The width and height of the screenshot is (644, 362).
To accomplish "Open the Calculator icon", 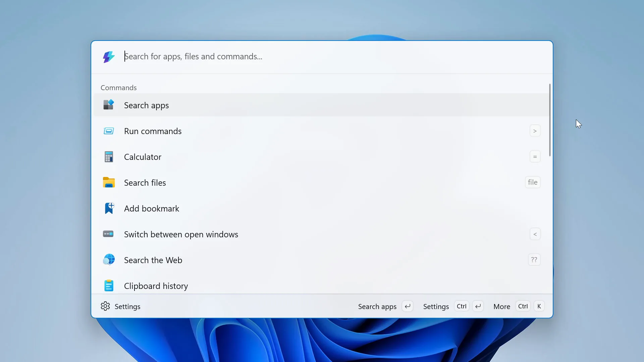I will (x=108, y=157).
